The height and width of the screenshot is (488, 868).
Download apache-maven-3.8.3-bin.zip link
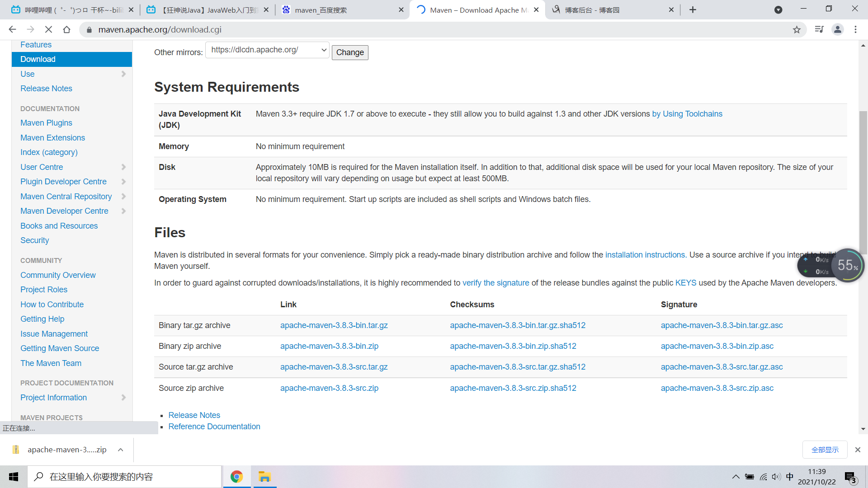(329, 346)
